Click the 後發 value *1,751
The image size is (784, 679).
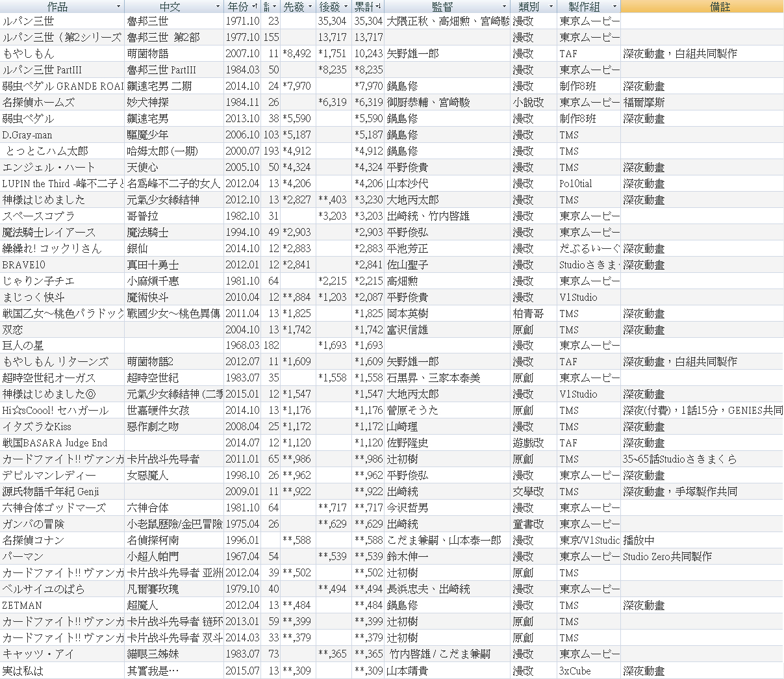(333, 53)
